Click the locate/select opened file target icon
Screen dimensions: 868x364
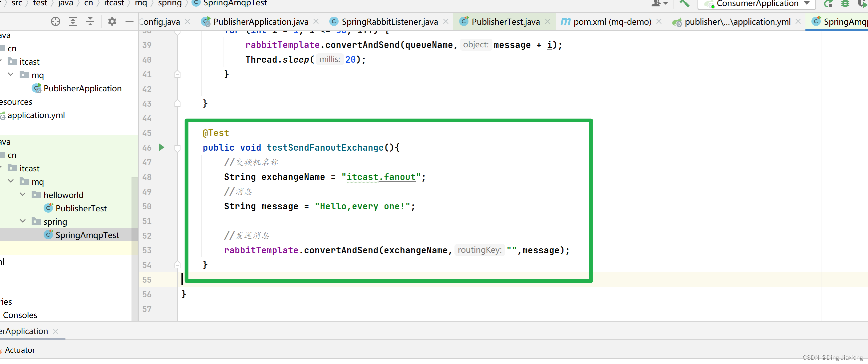point(56,22)
